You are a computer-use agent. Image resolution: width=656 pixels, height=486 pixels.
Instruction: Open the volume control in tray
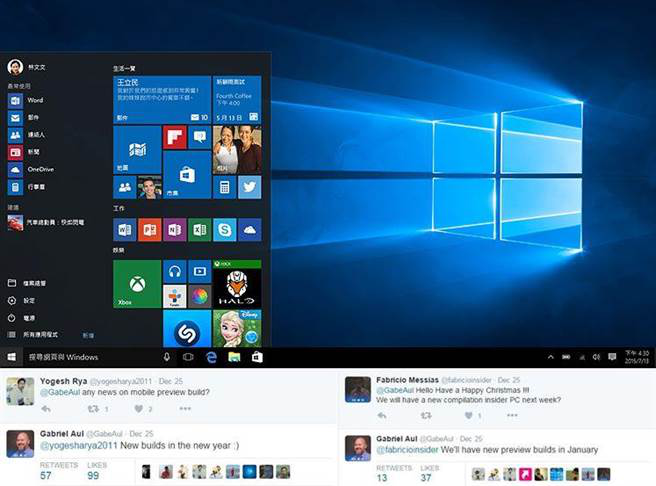[596, 357]
